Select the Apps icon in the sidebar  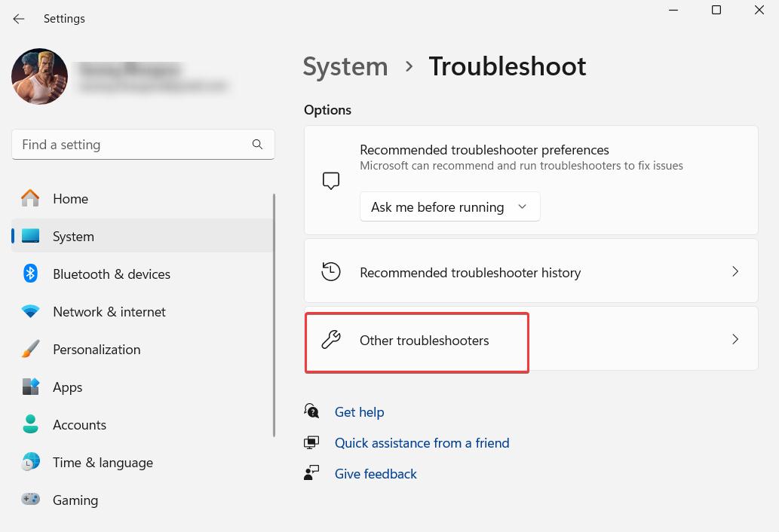point(30,387)
